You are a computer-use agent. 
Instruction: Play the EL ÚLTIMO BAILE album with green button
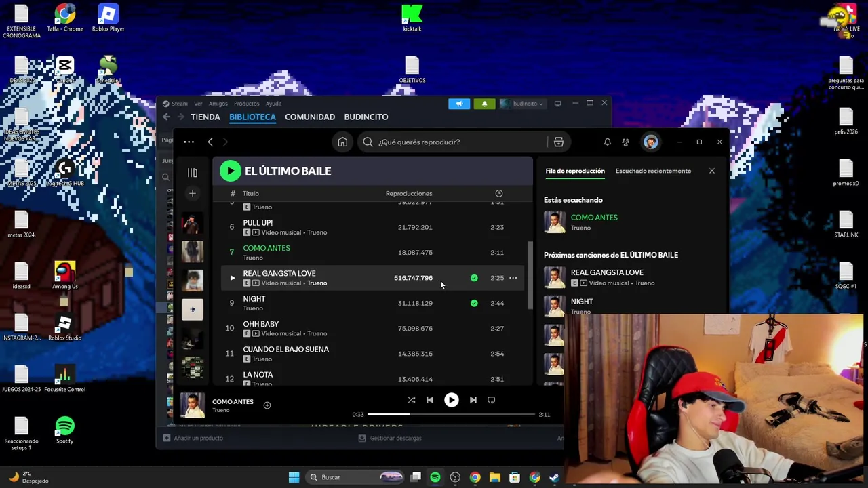[x=231, y=171]
